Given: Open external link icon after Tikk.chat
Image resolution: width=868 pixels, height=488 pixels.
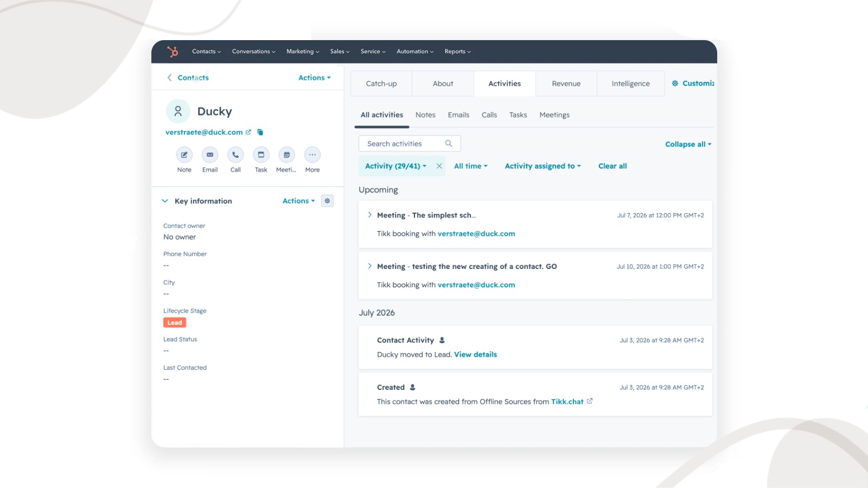Looking at the screenshot, I should tap(590, 401).
